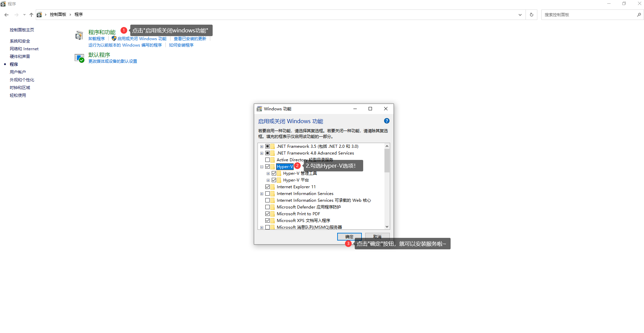Focus the 搜索控制面板 search field
The image size is (644, 333).
(x=589, y=15)
